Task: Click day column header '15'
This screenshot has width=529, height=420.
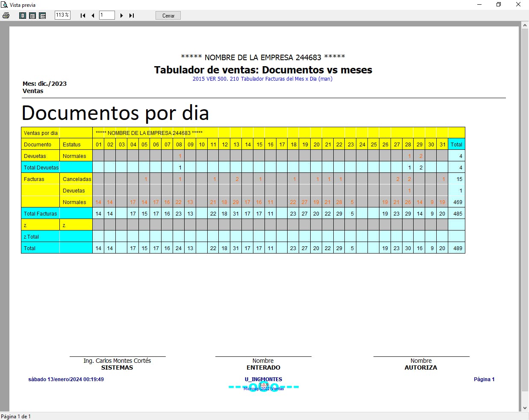Action: pos(259,144)
